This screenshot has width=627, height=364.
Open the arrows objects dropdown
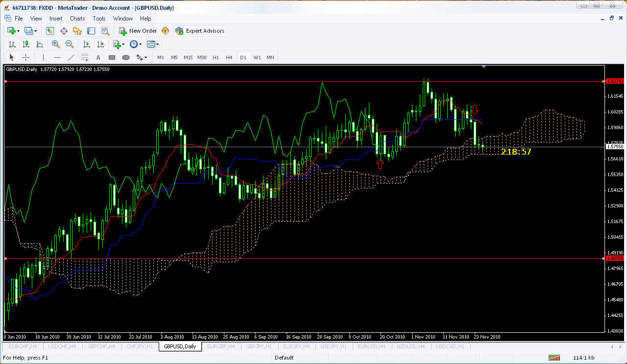(141, 57)
